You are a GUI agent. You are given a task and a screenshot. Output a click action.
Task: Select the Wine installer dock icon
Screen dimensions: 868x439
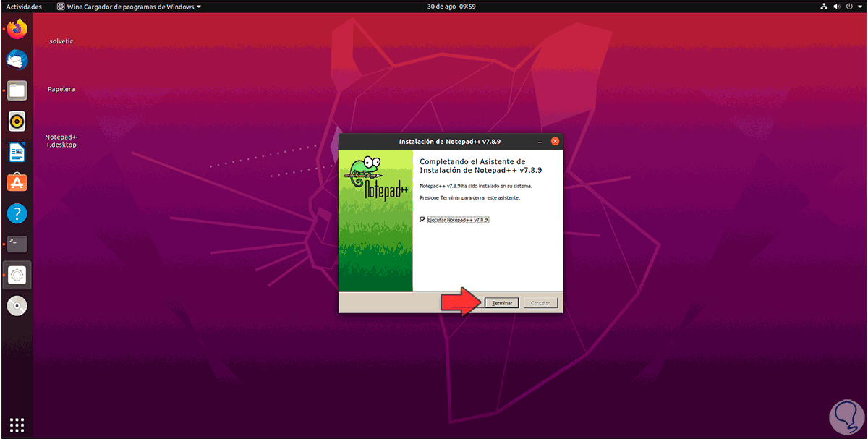[x=17, y=275]
